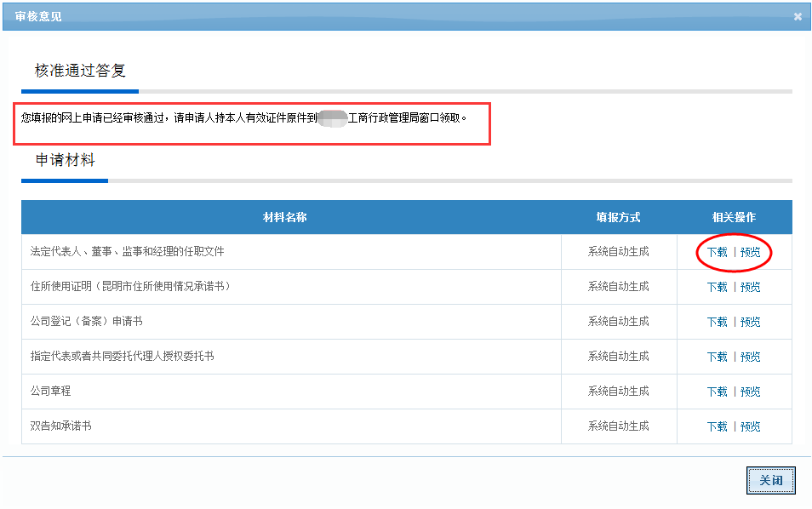
Task: Click 系统自动生成 in the 公司登记（备案）申请书 row
Action: point(618,322)
